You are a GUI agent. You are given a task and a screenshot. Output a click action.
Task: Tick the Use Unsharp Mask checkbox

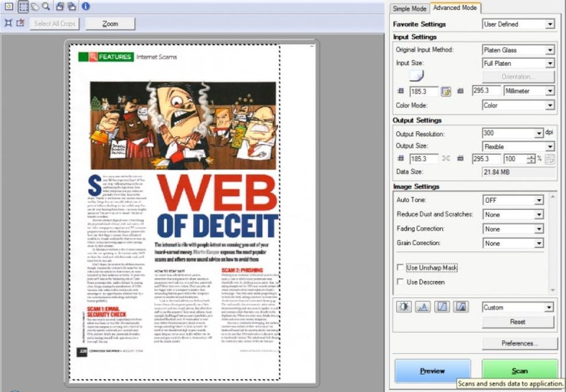point(400,267)
